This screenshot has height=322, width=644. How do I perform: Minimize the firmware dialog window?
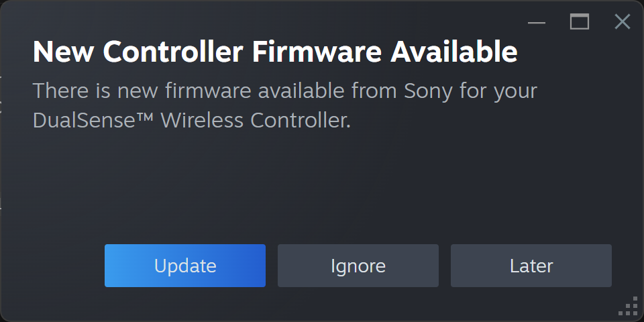(537, 22)
